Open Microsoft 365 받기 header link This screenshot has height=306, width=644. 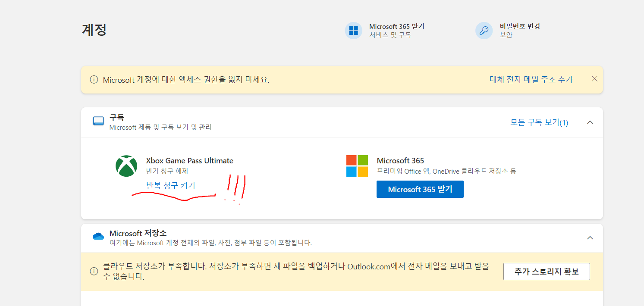pos(397,27)
